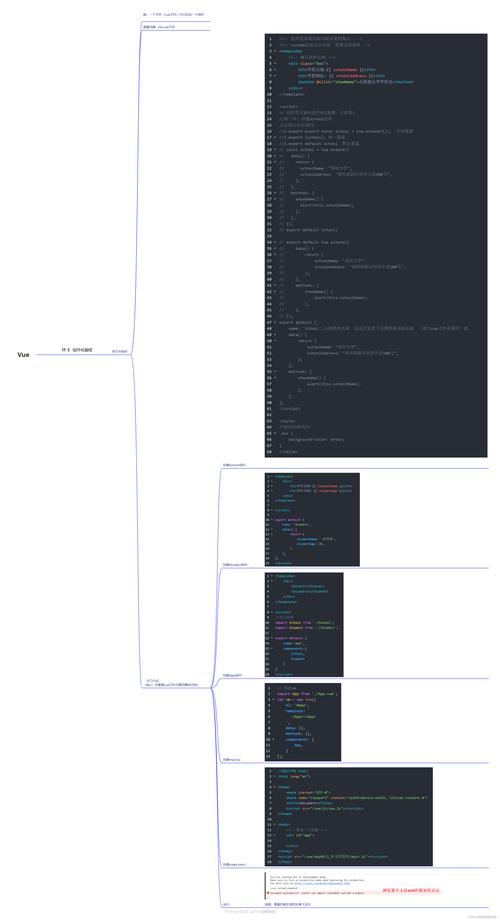Open the console error image with red text

[x=354, y=885]
